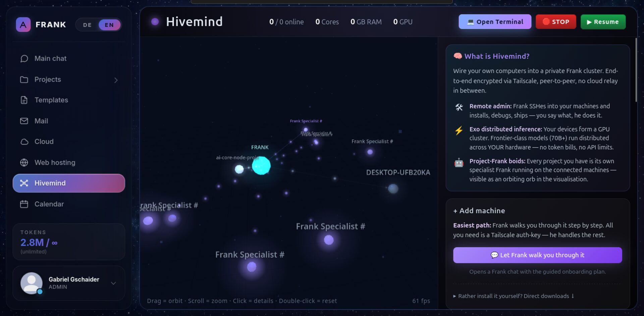The image size is (644, 316).
Task: Open Projects in the sidebar
Action: [69, 79]
